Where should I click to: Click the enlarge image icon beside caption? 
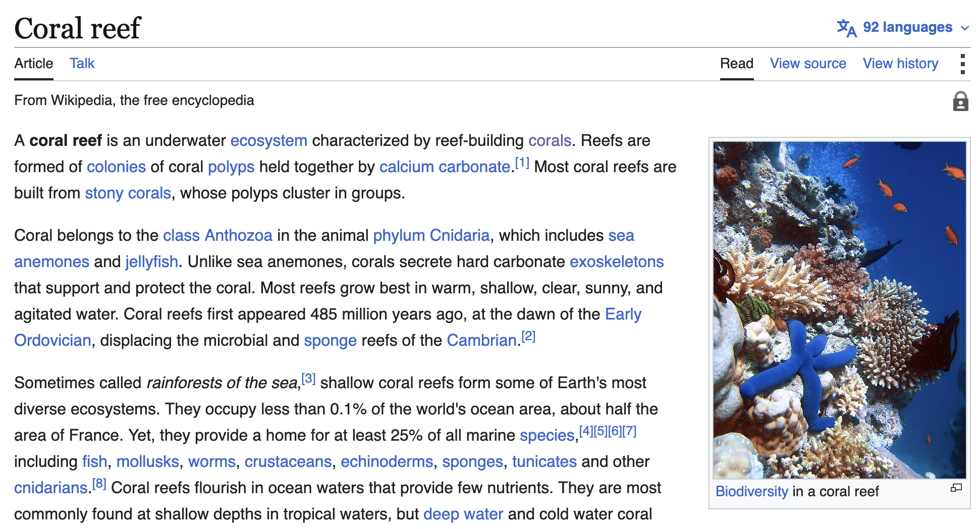[x=956, y=488]
